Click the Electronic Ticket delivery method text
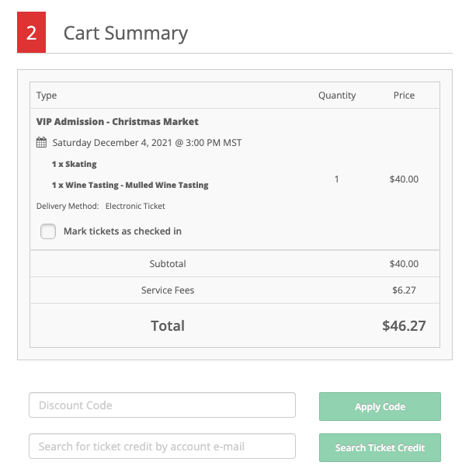The width and height of the screenshot is (469, 476). coord(135,206)
